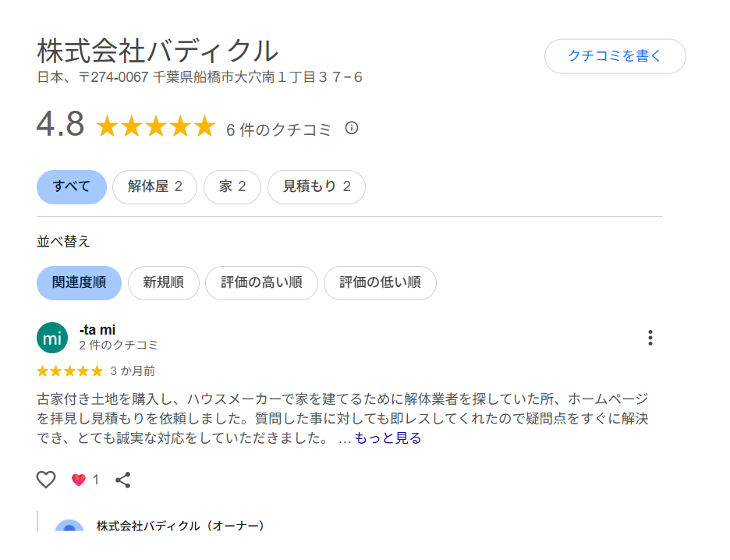Switch sorting to 評価の低い順

coord(380,282)
